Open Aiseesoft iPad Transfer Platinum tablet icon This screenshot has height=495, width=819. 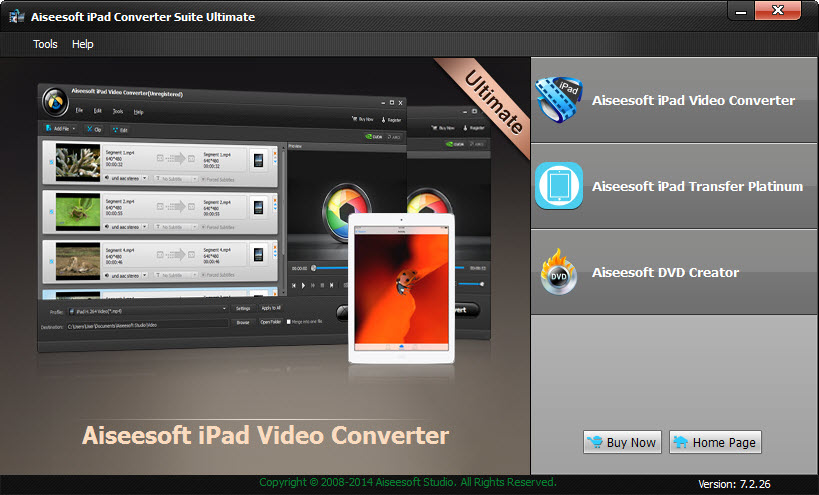[x=559, y=186]
